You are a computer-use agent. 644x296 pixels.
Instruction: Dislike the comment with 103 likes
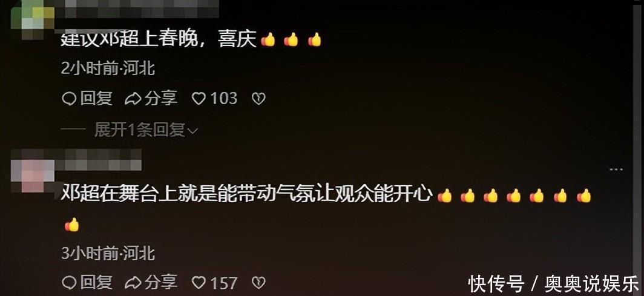(x=258, y=99)
